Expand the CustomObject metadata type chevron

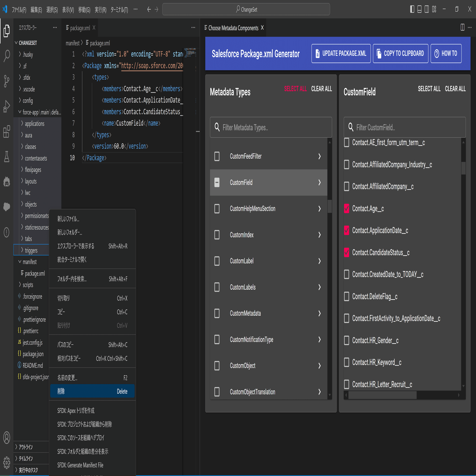(x=319, y=366)
